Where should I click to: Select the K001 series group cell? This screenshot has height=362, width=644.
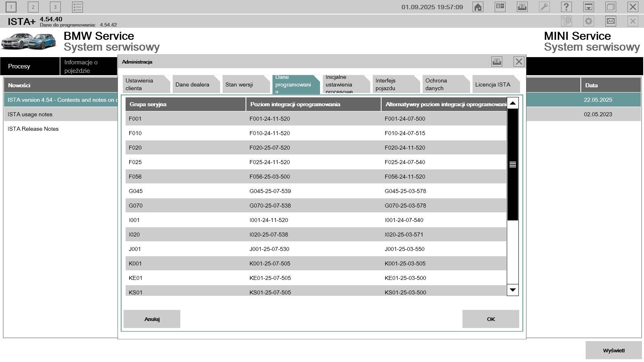(x=135, y=263)
